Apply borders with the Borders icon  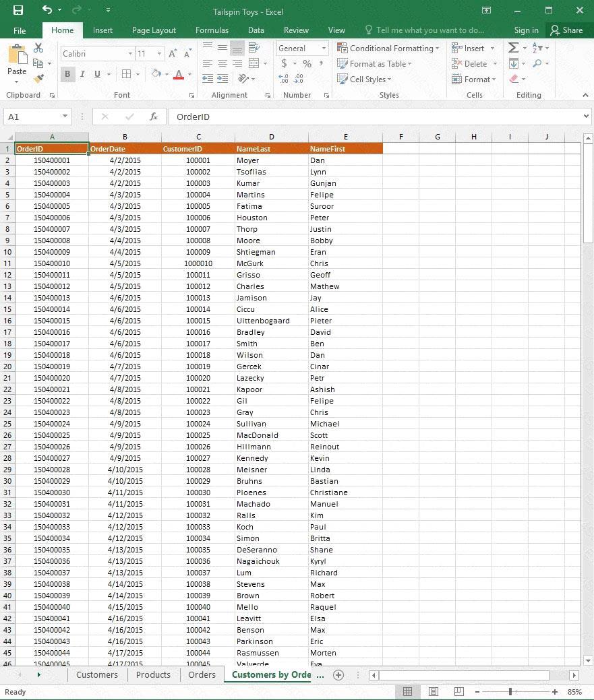(126, 74)
